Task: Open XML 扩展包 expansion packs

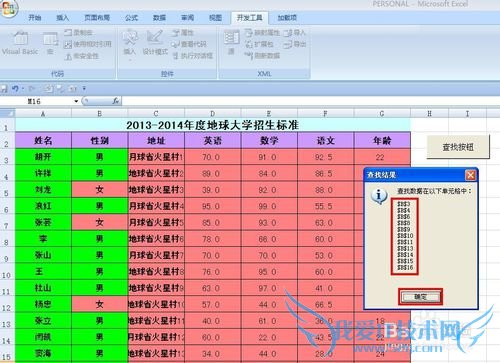Action: click(x=259, y=44)
